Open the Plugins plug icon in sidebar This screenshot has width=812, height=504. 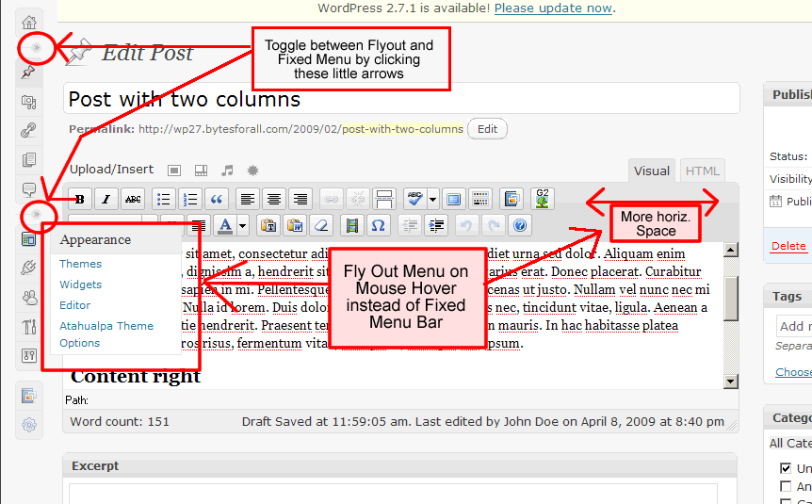pyautogui.click(x=29, y=268)
